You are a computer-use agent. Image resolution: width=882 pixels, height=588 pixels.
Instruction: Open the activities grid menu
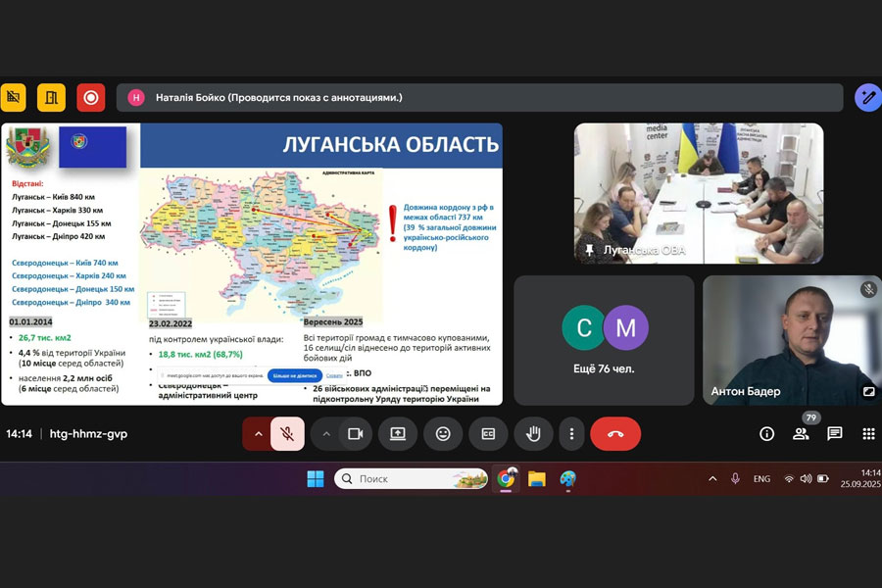868,434
